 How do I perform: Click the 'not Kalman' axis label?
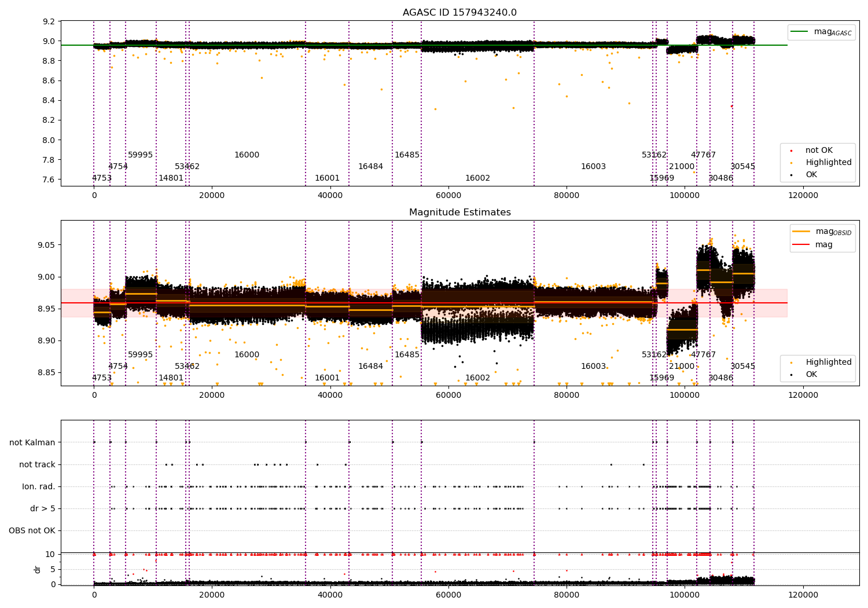(x=32, y=442)
